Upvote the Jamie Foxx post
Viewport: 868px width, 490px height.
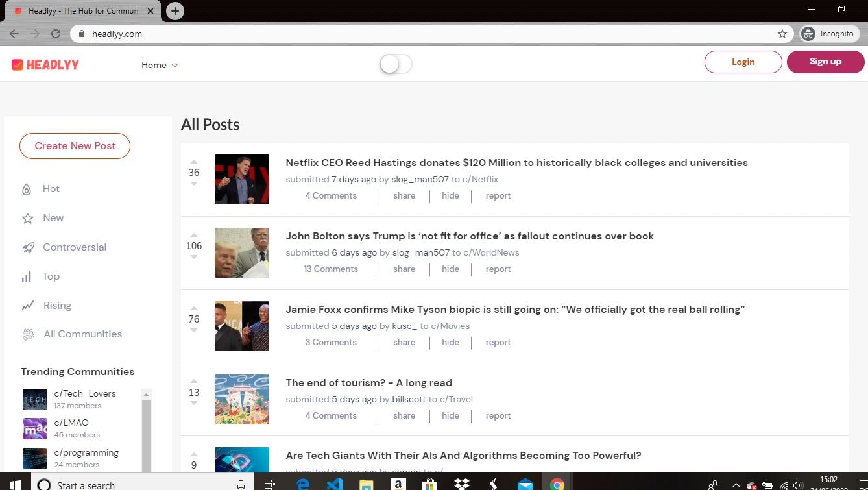(194, 309)
